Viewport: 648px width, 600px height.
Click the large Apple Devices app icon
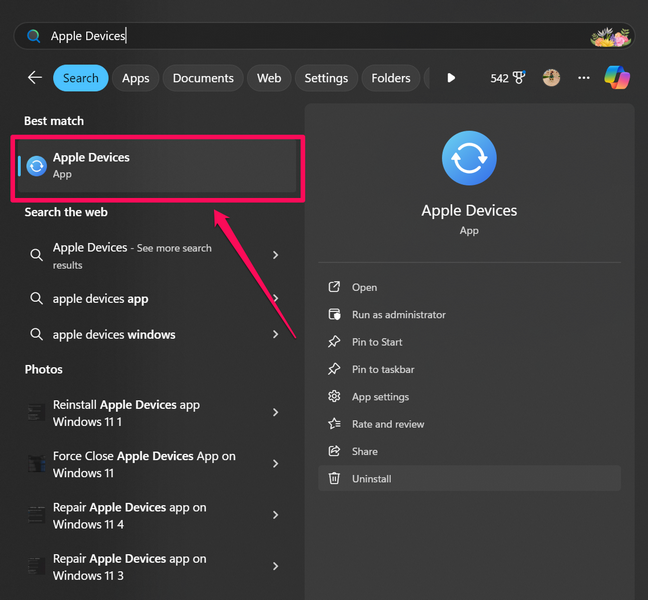click(469, 158)
